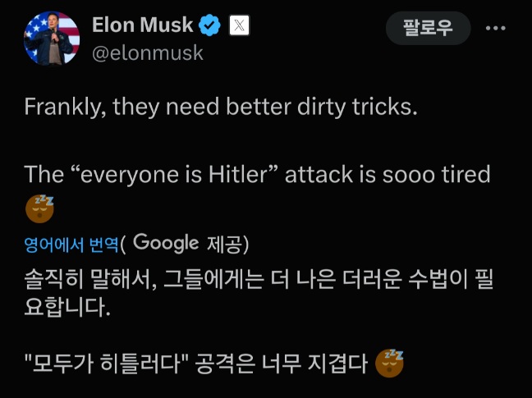532x398 pixels.
Task: Open Elon Musk's profile picture
Action: 52,38
